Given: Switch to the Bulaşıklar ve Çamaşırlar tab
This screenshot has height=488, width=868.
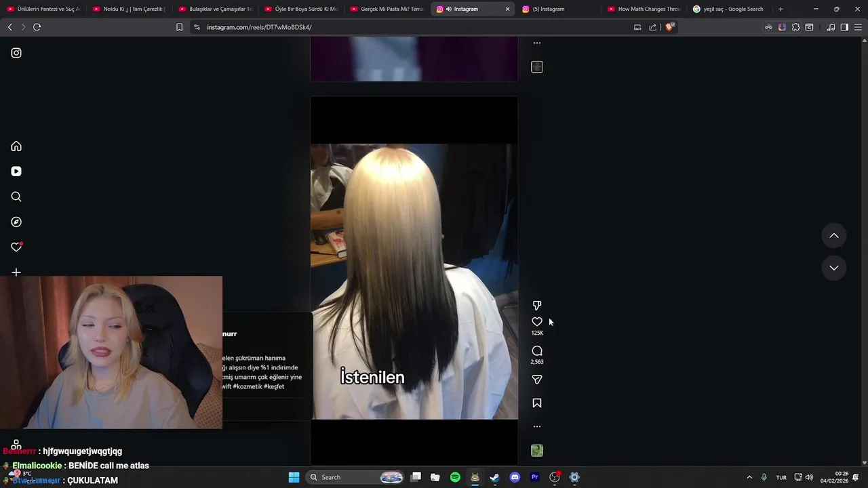Looking at the screenshot, I should point(215,9).
